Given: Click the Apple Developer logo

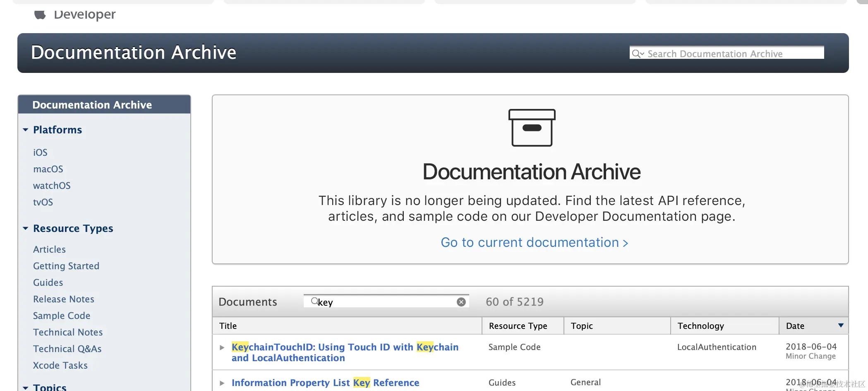Looking at the screenshot, I should click(x=40, y=15).
